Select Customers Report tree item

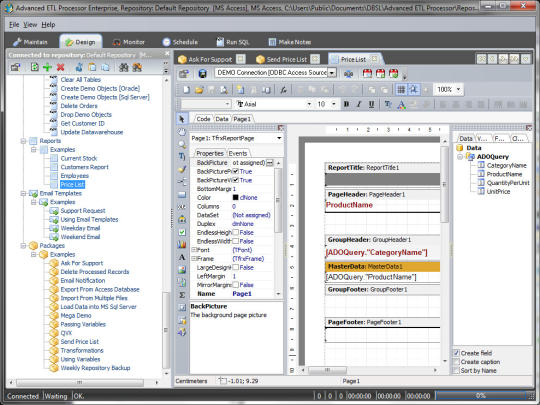[84, 167]
